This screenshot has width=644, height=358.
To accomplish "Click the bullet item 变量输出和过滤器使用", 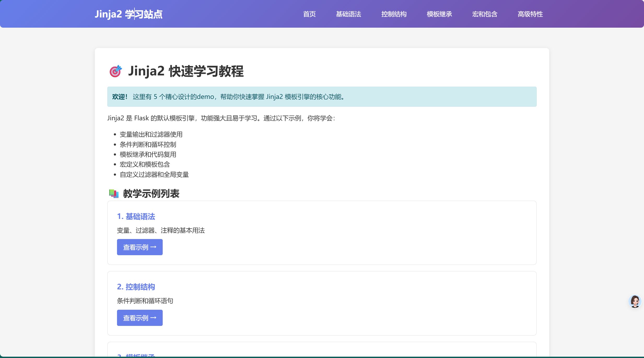I will [x=151, y=134].
